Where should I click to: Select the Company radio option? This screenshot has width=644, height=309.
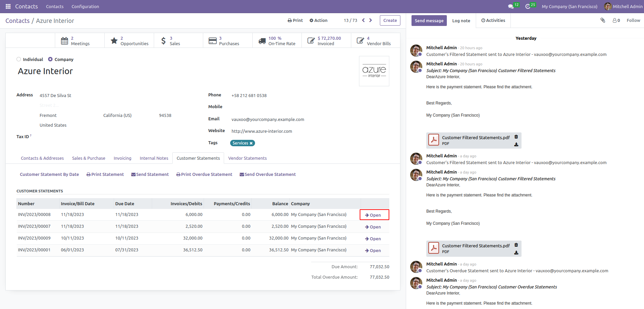50,59
